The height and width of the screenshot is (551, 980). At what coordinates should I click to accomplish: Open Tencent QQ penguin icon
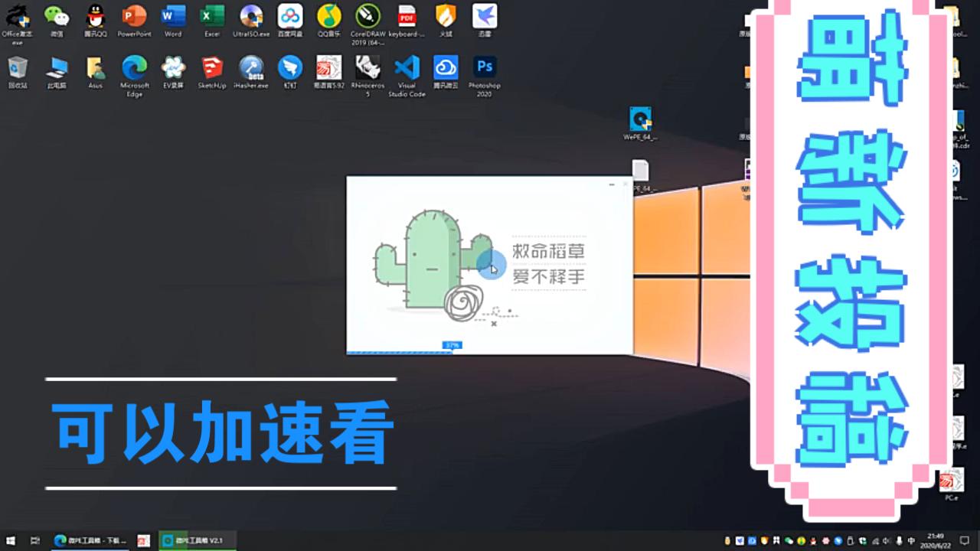(95, 21)
